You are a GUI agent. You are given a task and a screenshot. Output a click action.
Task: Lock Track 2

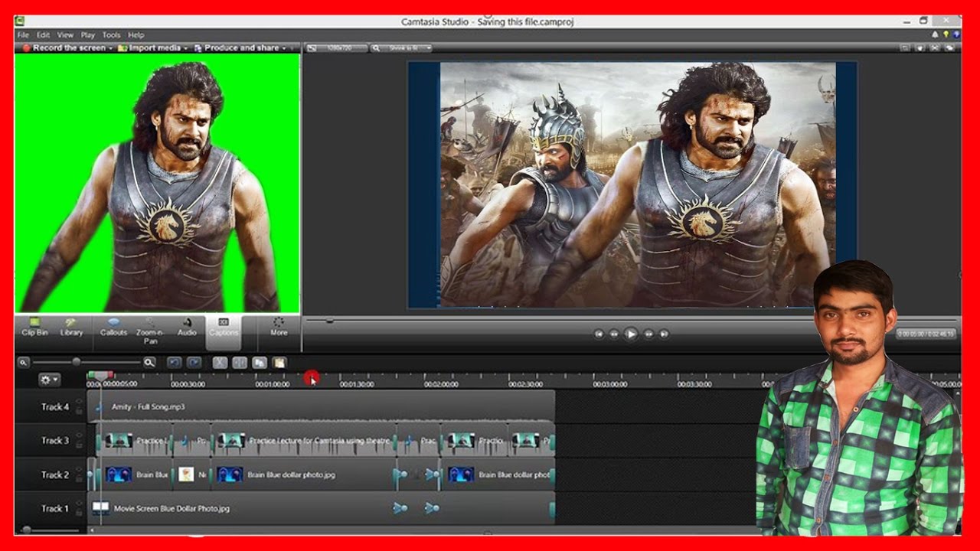tap(78, 480)
